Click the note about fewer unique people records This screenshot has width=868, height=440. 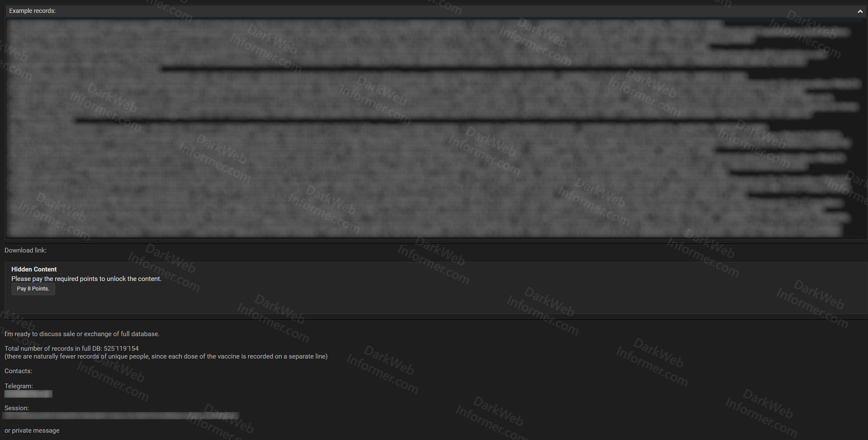click(x=166, y=356)
